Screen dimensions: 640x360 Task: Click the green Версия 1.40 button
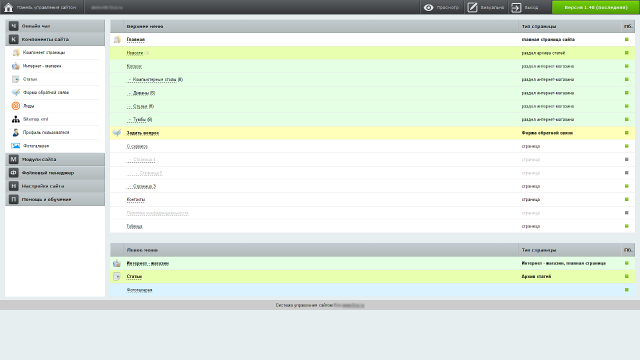pos(596,7)
